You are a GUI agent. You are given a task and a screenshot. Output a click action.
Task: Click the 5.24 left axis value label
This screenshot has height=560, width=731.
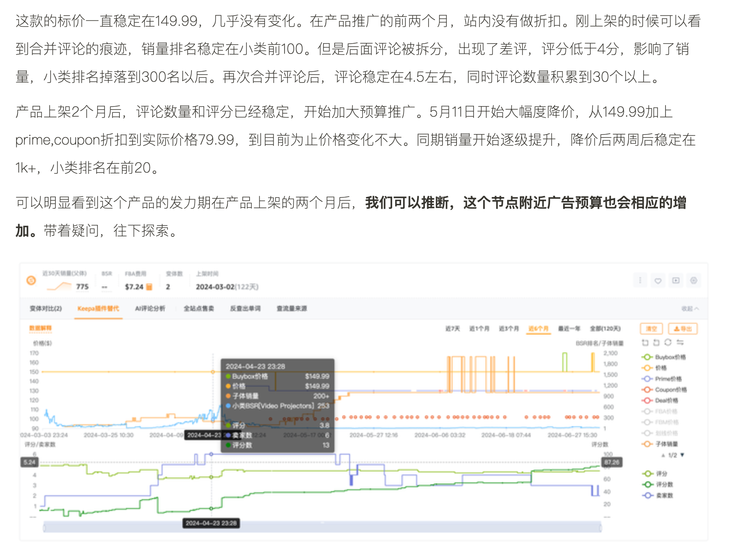click(x=30, y=462)
